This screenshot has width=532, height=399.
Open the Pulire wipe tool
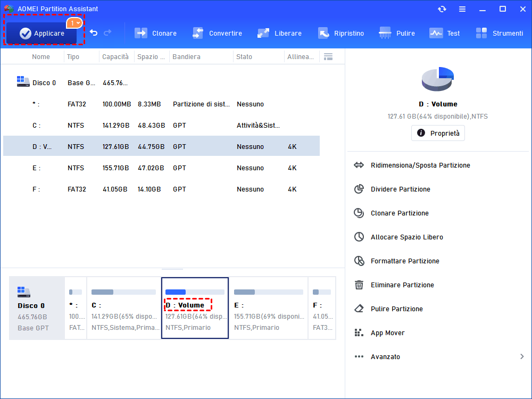pos(397,33)
